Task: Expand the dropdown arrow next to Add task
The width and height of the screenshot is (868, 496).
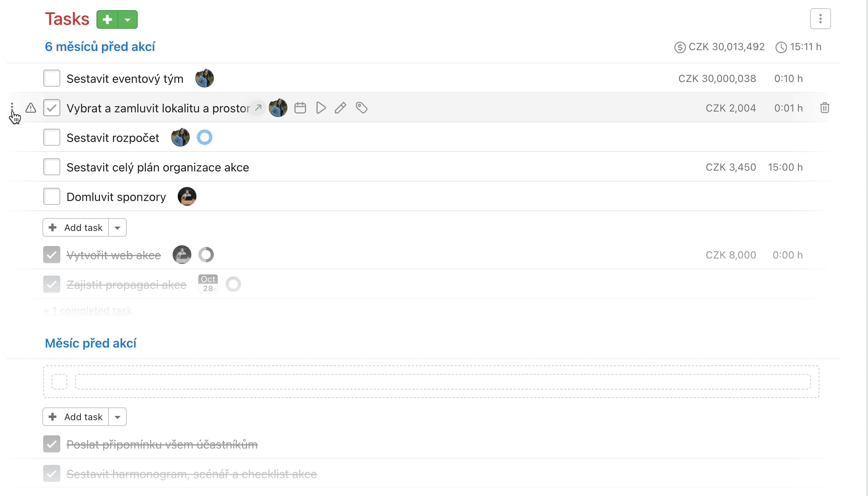Action: (118, 228)
